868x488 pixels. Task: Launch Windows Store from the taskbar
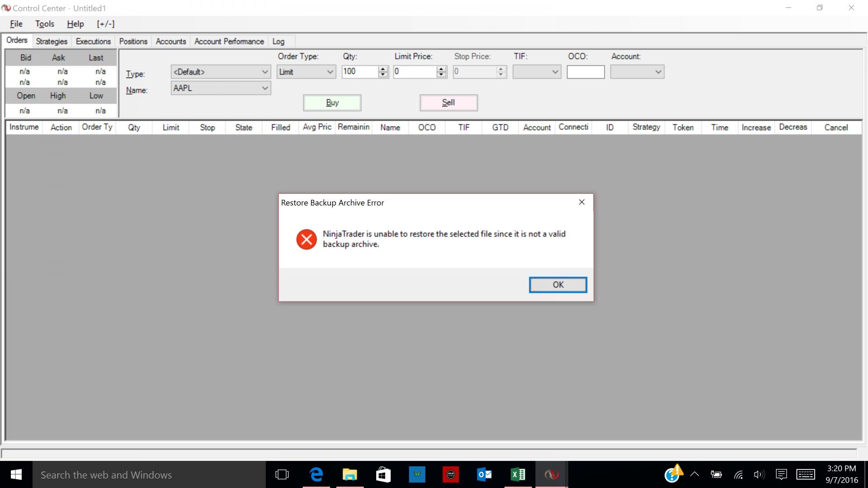[383, 474]
